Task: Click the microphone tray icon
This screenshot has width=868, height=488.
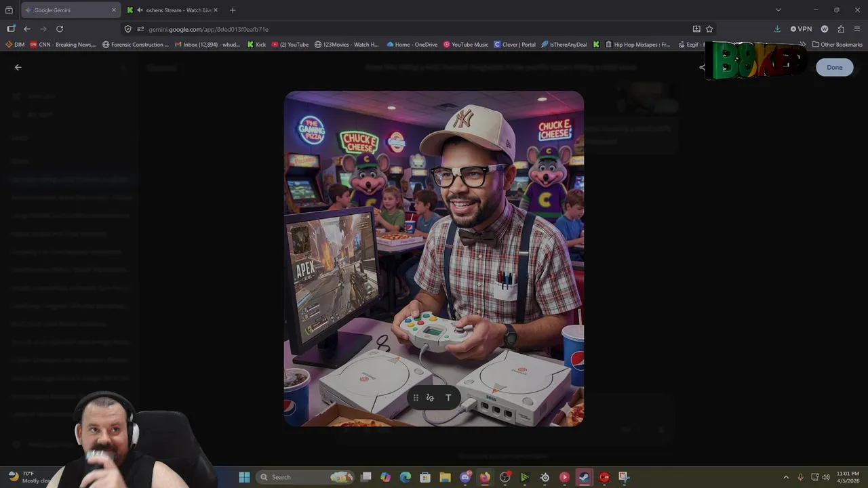Action: point(801,477)
